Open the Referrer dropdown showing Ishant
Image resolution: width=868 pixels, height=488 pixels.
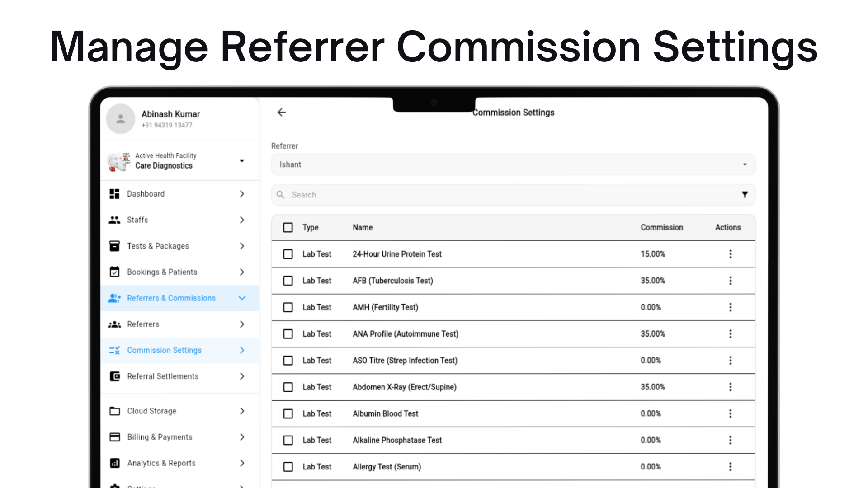[513, 164]
